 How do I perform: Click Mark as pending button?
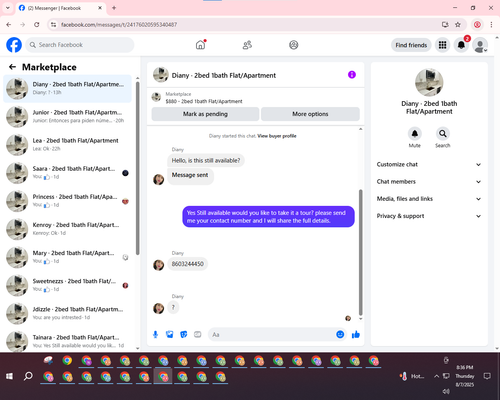coord(205,114)
